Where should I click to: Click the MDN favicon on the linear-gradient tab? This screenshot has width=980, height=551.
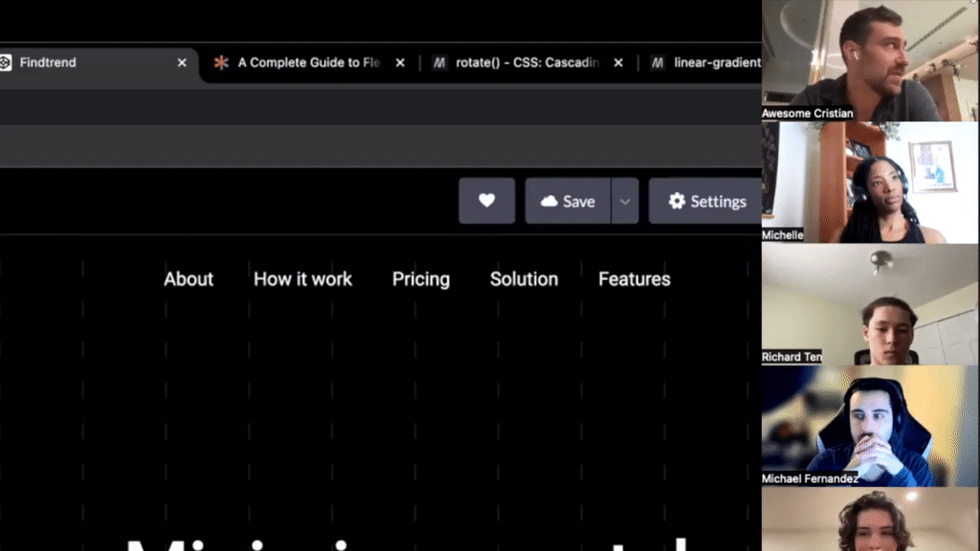657,63
